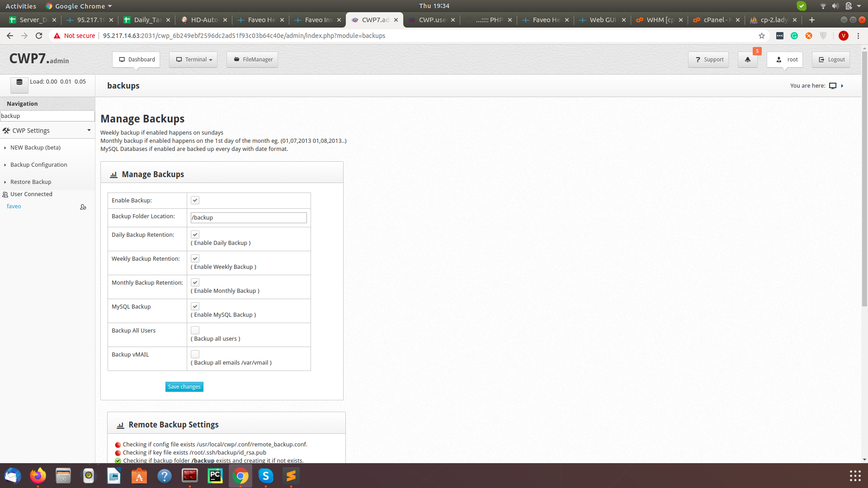
Task: Open Chrome's three-dot menu
Action: [x=858, y=36]
